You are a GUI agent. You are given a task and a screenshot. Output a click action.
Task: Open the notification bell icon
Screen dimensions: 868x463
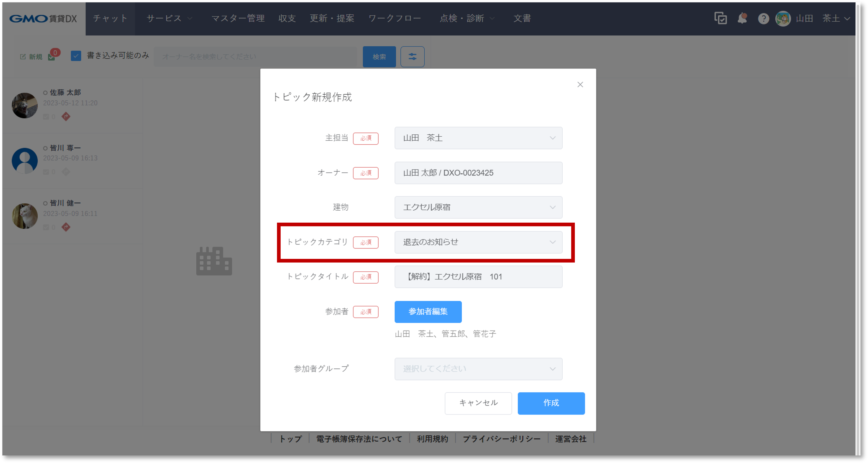(x=742, y=18)
